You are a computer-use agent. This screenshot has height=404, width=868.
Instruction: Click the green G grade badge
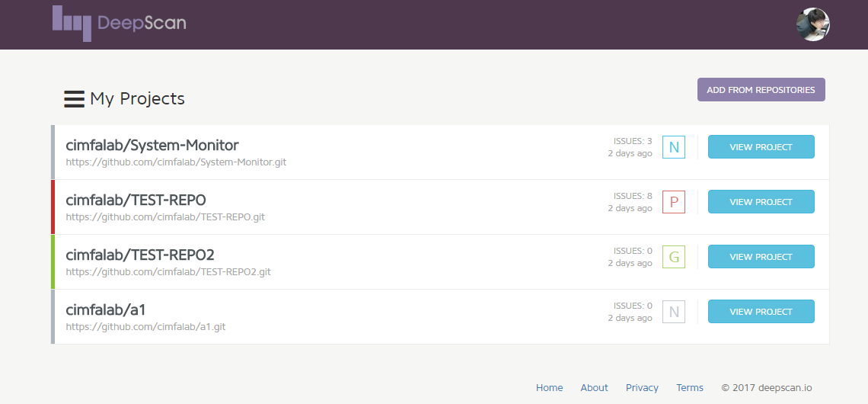tap(674, 257)
